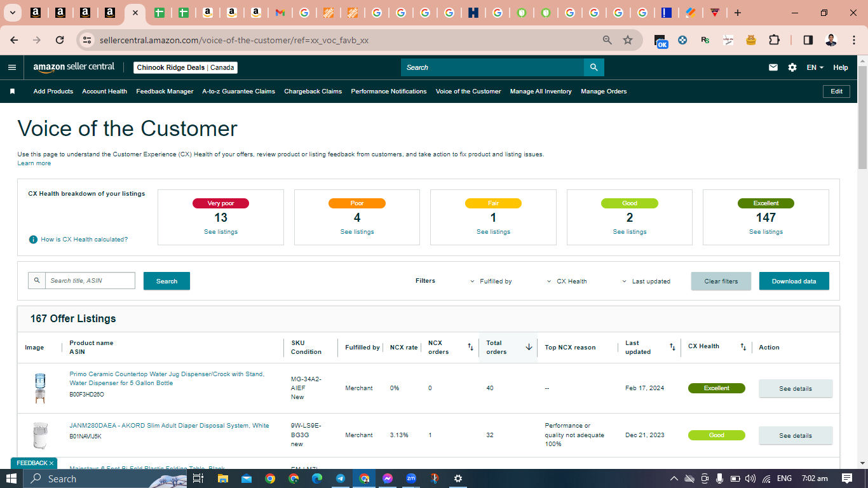Open the Seller Central hamburger menu
The image size is (868, 488).
pos(12,67)
